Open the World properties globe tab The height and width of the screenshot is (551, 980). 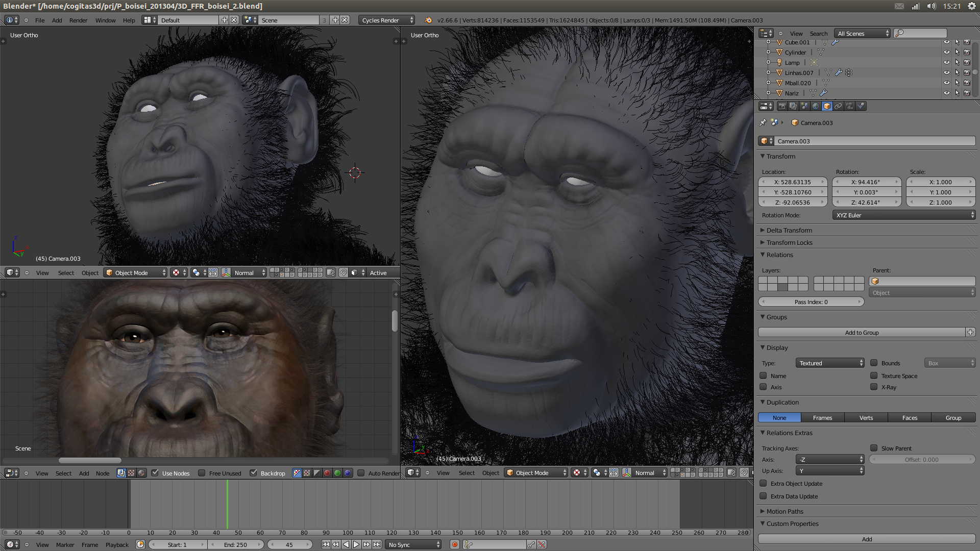[816, 106]
